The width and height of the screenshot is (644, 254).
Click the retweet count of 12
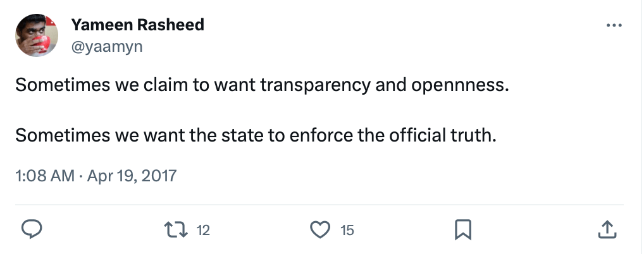[x=202, y=230]
